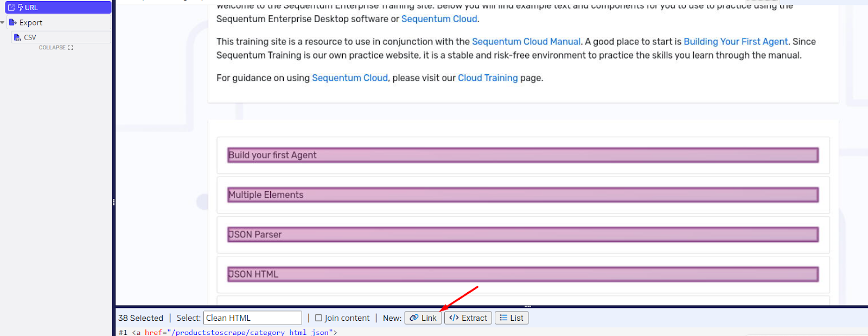Click the URL command icon
Screen dimensions: 868x336
coord(11,8)
